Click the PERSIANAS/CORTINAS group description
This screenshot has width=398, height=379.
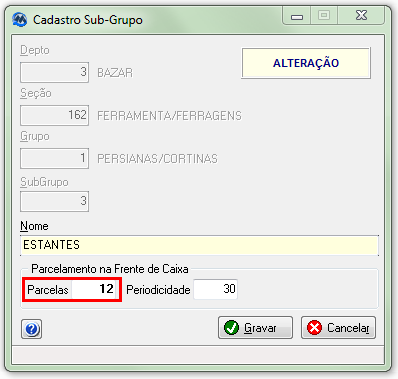[157, 159]
